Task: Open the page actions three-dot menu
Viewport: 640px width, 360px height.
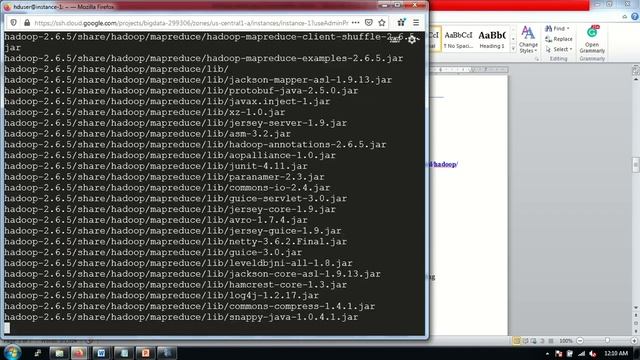Action: click(x=356, y=23)
